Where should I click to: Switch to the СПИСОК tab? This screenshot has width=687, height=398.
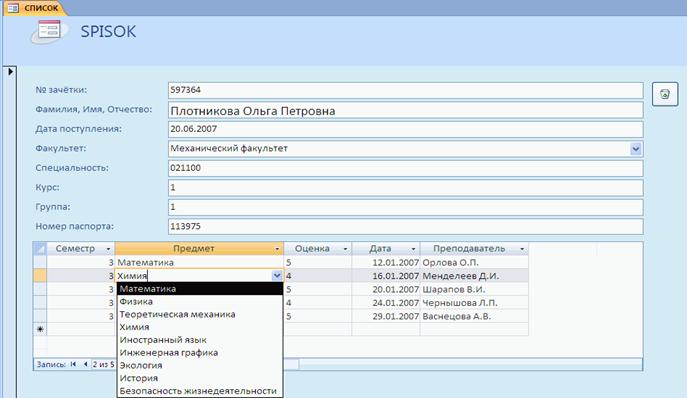[x=35, y=8]
